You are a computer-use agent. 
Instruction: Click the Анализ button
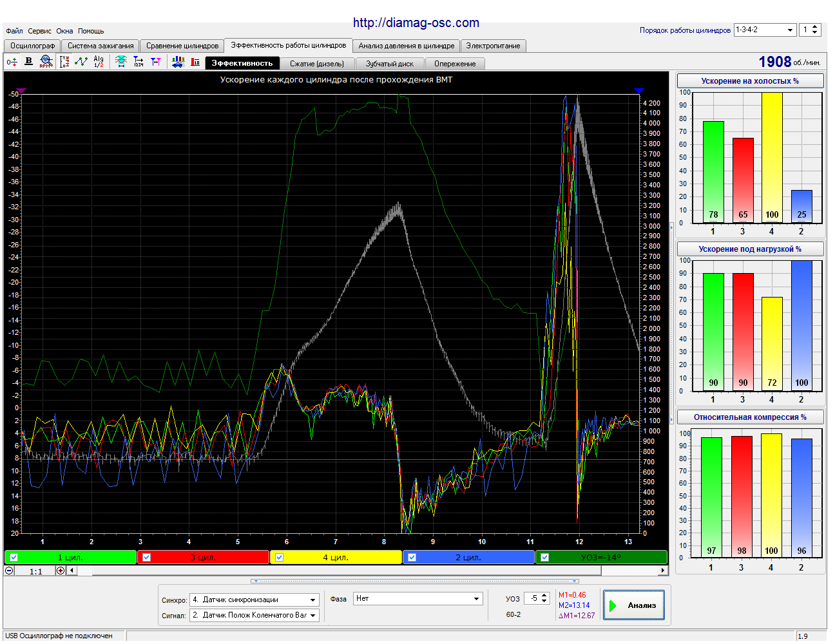pyautogui.click(x=634, y=605)
